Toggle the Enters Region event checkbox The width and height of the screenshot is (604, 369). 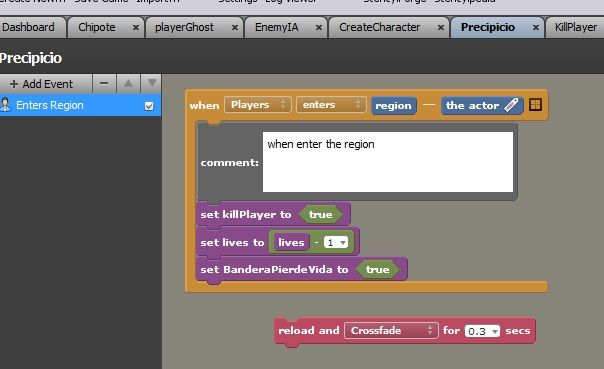(x=149, y=106)
